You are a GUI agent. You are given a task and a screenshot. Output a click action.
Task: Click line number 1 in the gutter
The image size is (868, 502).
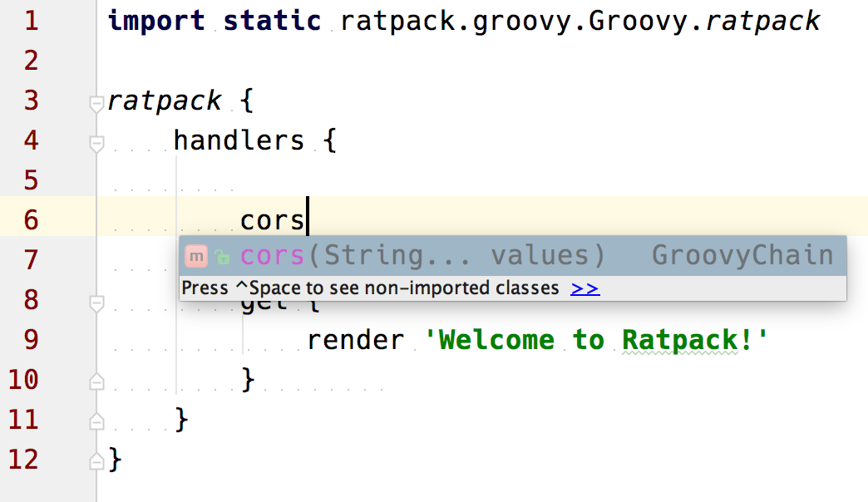32,21
